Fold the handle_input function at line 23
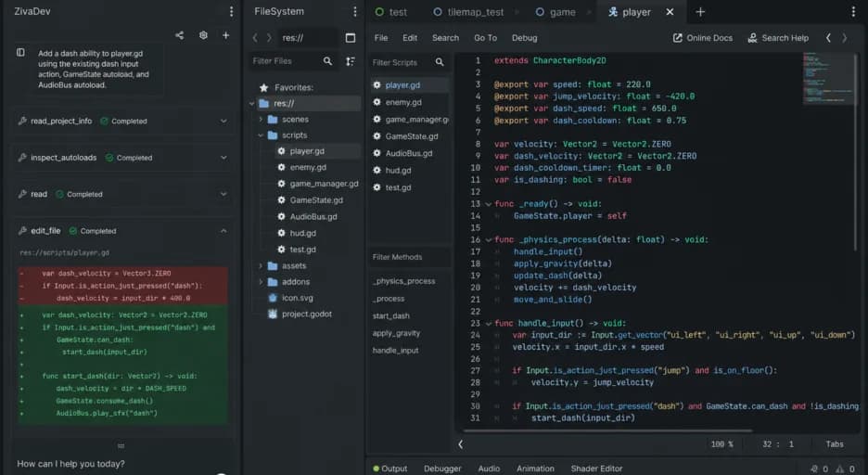868x475 pixels. [488, 323]
